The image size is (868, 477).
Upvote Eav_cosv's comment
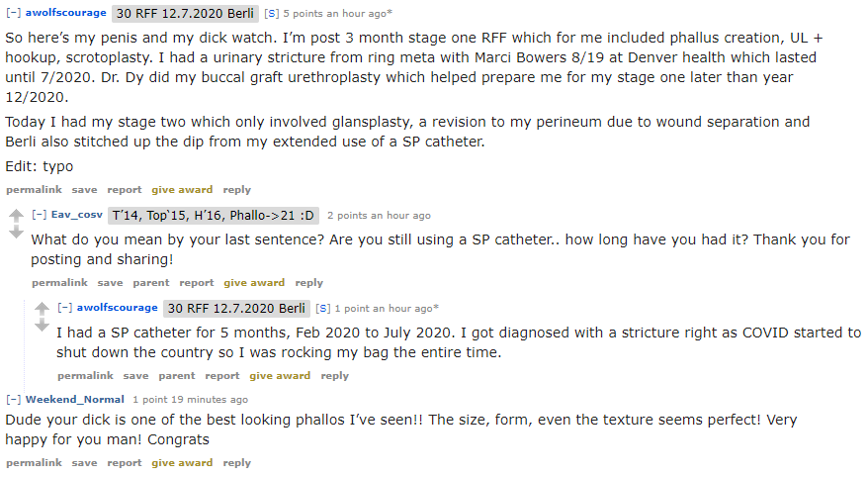coord(16,215)
